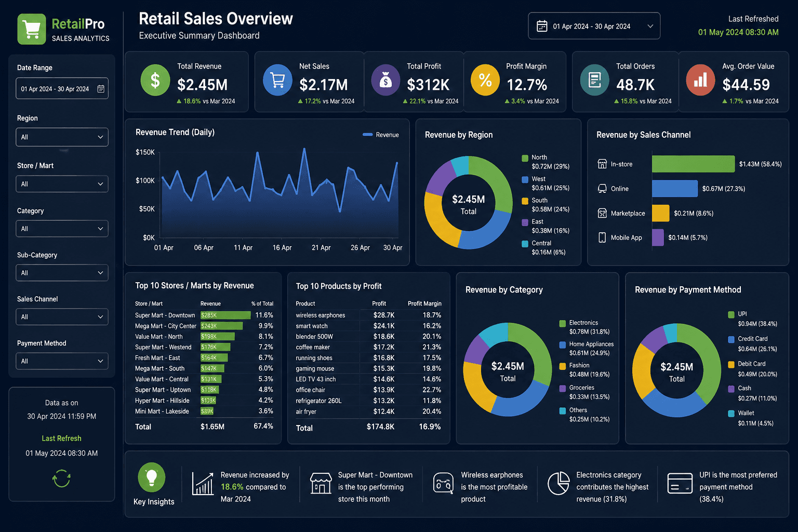
Task: Click the Profit Margin percent icon
Action: 485,80
